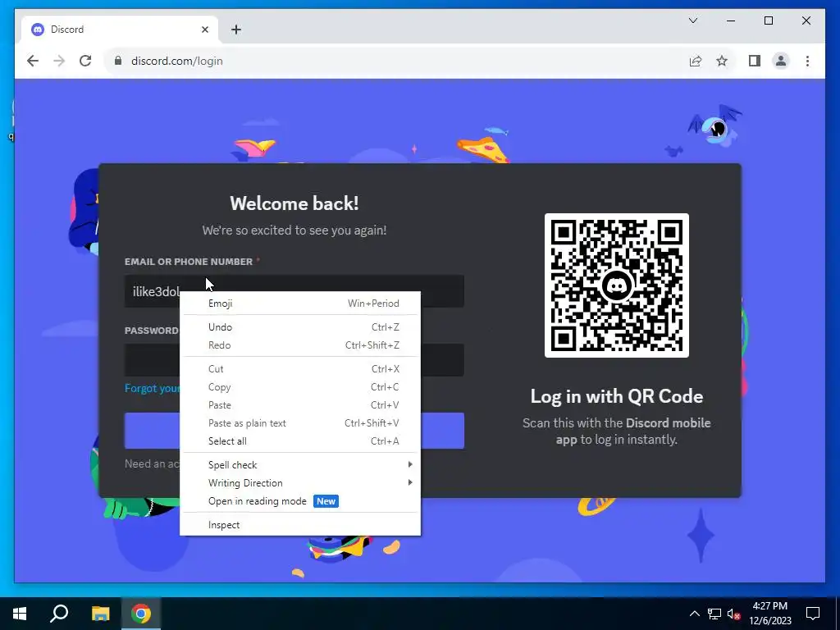Expand the Spell check submenu
Image resolution: width=840 pixels, height=630 pixels.
[x=300, y=465]
